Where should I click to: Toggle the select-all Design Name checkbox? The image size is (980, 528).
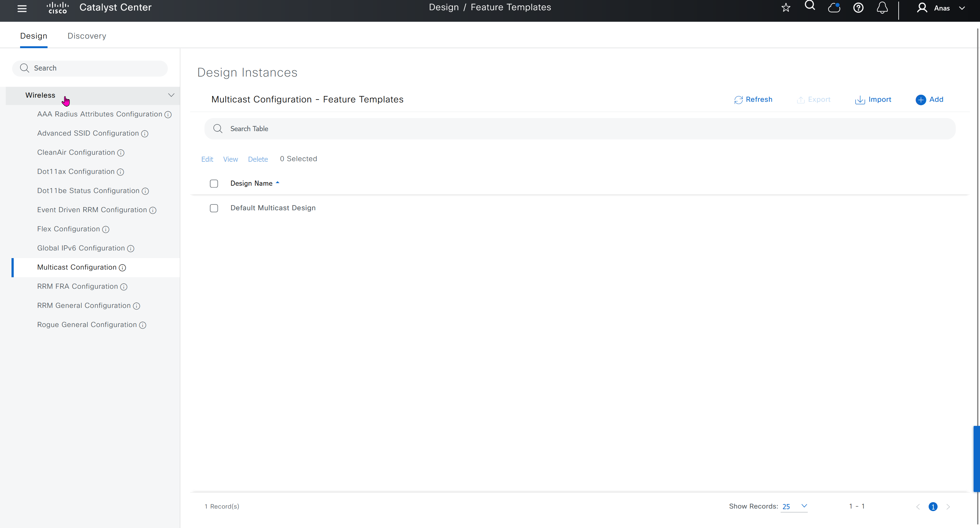tap(214, 184)
